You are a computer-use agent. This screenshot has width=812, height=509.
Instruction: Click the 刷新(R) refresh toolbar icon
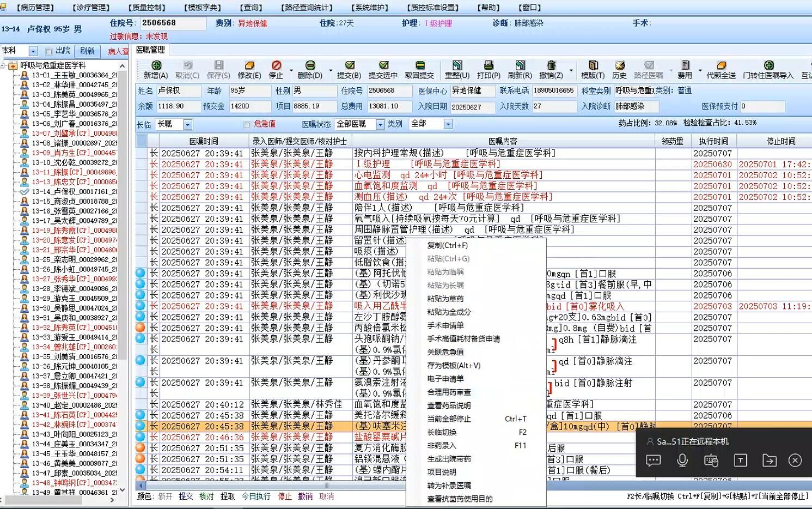[520, 65]
